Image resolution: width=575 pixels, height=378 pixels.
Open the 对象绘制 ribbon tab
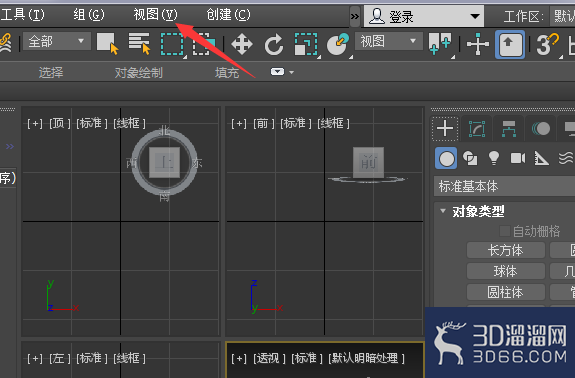pyautogui.click(x=139, y=73)
